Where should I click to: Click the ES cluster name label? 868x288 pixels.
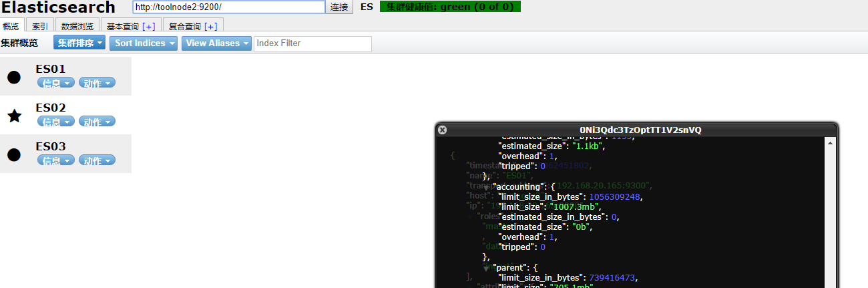point(367,7)
